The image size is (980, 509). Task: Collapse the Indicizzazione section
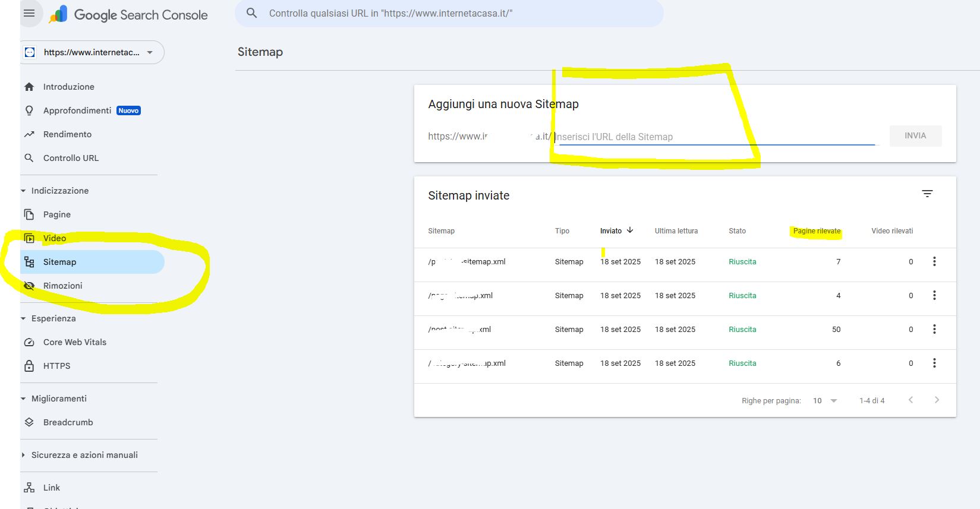pos(55,191)
